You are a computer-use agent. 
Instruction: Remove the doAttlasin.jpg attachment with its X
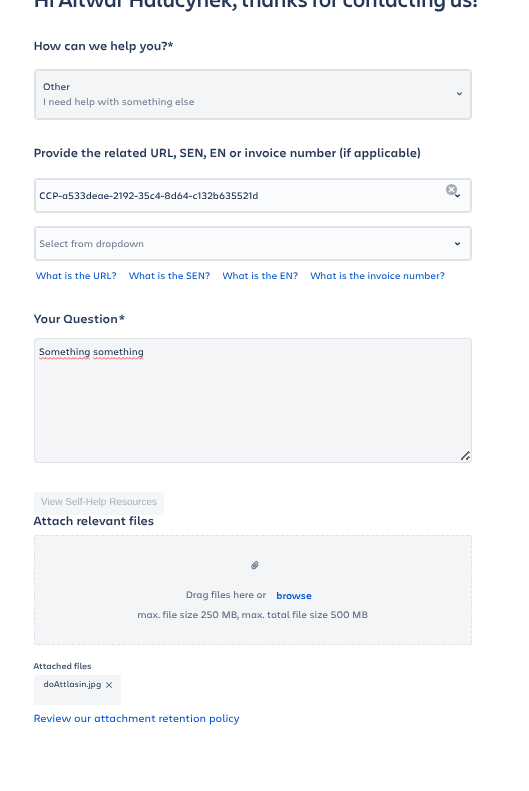tap(109, 685)
